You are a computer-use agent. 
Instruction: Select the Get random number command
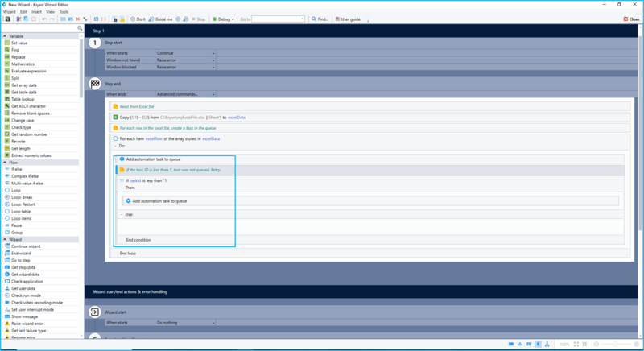click(6, 134)
